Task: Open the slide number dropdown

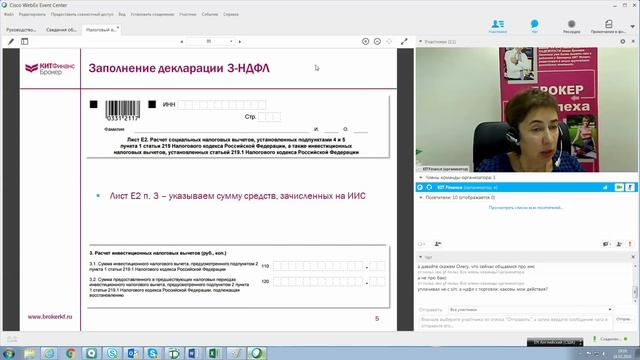Action: pyautogui.click(x=231, y=41)
